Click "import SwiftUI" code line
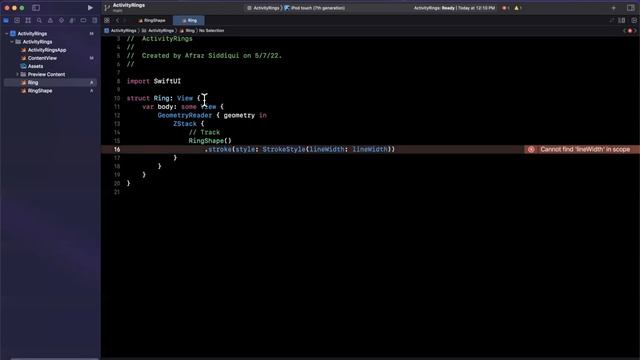The image size is (640, 360). click(x=153, y=81)
